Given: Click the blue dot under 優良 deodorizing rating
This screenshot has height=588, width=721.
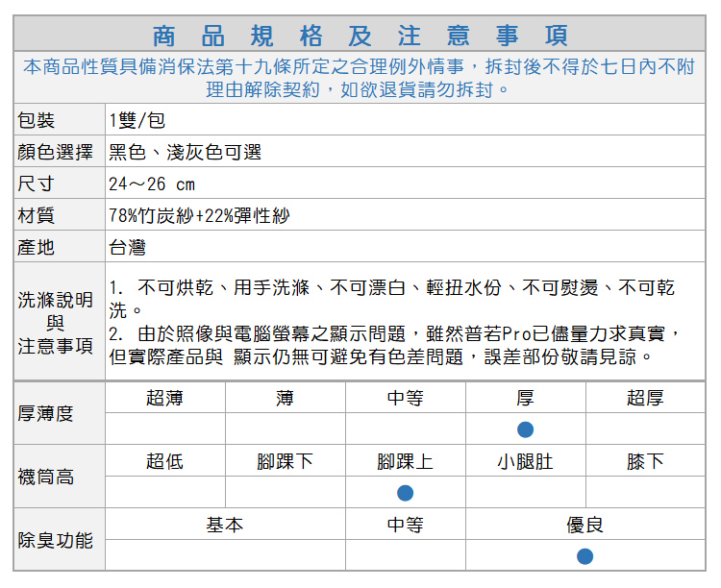Looking at the screenshot, I should pyautogui.click(x=584, y=556).
